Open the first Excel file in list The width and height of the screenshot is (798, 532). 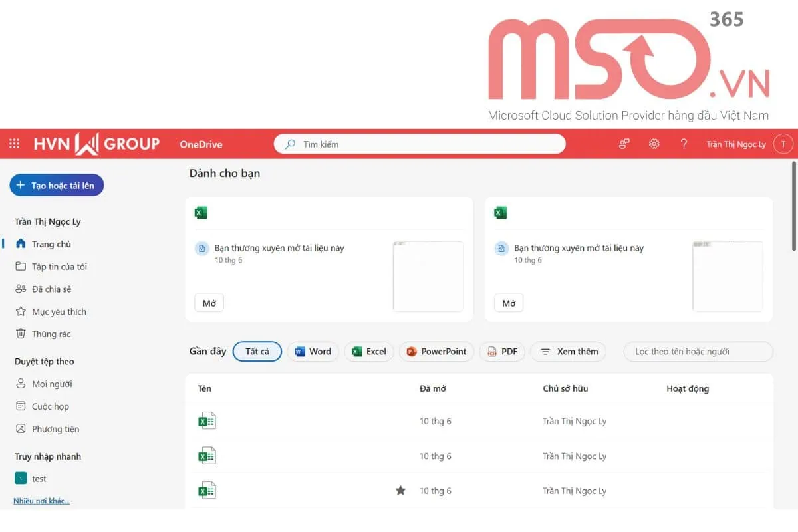coord(207,421)
